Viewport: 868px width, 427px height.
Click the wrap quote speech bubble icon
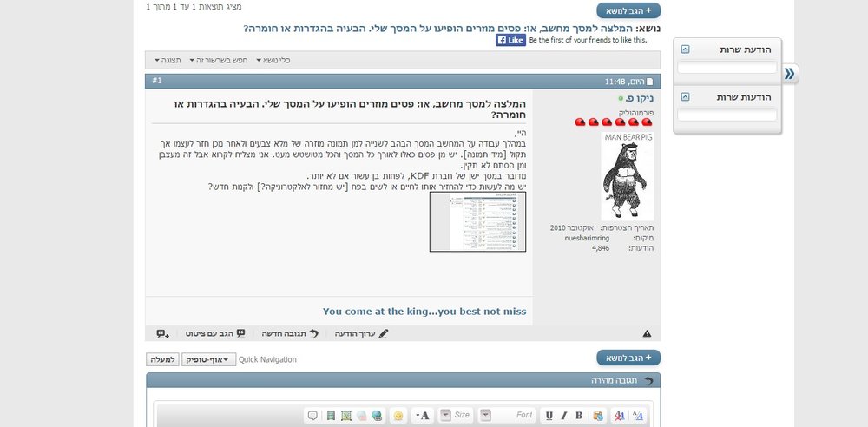tap(312, 416)
